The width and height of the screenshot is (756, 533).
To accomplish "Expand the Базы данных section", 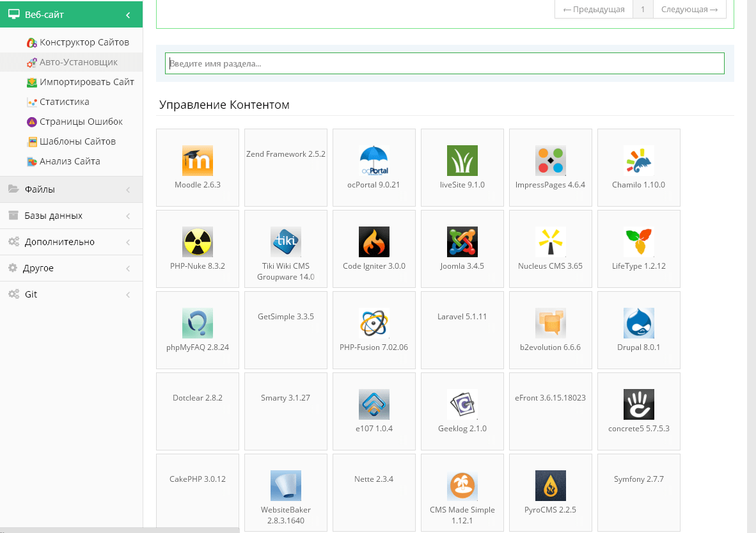I will (x=71, y=216).
